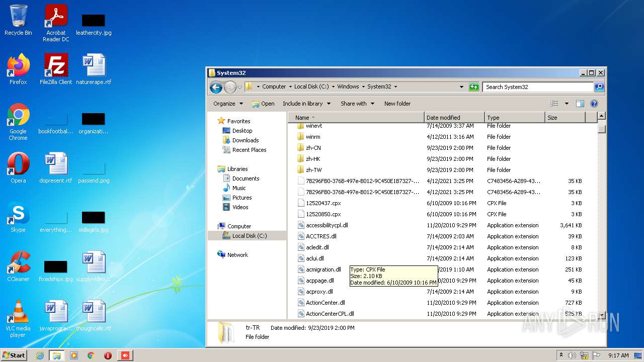The image size is (644, 362).
Task: Open Recycle Bin on desktop
Action: pos(18,20)
